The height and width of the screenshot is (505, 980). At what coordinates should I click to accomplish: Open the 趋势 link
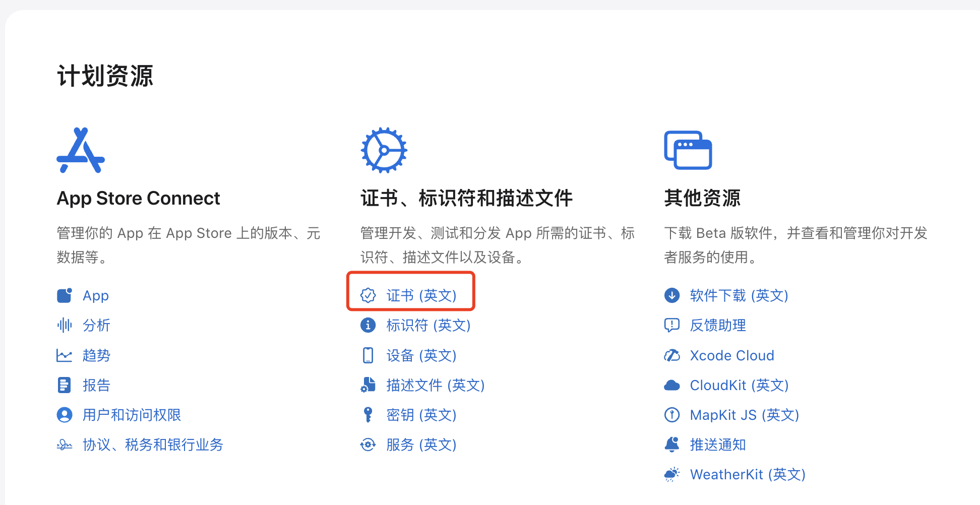coord(96,355)
